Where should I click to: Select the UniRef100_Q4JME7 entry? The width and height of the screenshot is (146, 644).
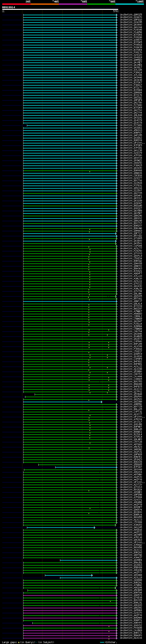click(x=131, y=63)
